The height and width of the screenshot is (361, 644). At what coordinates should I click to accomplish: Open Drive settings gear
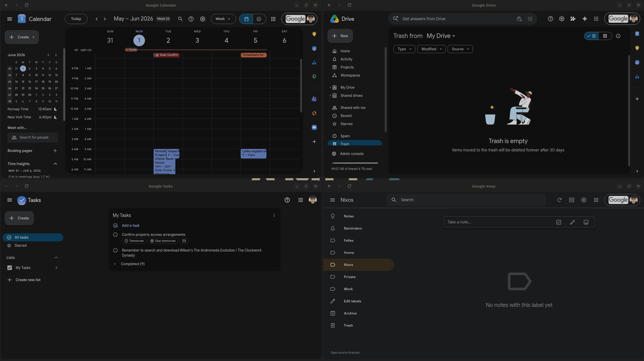[562, 19]
